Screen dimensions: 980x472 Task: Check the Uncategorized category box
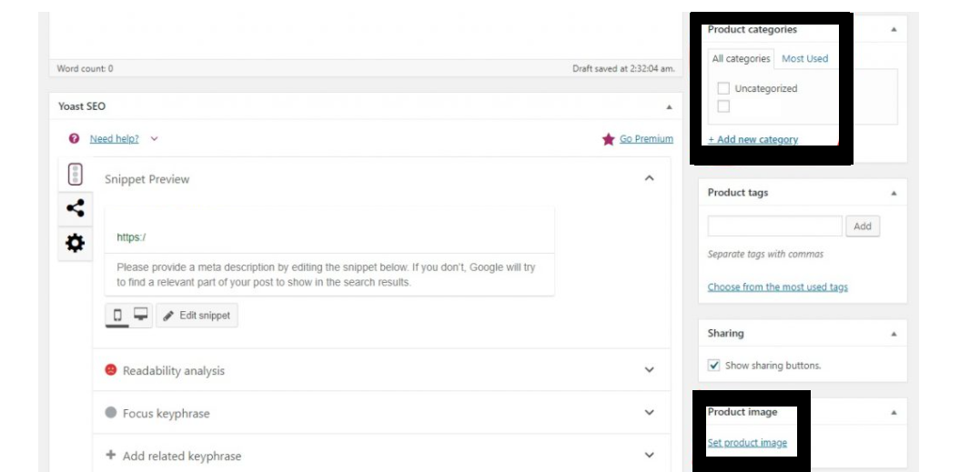click(x=723, y=88)
